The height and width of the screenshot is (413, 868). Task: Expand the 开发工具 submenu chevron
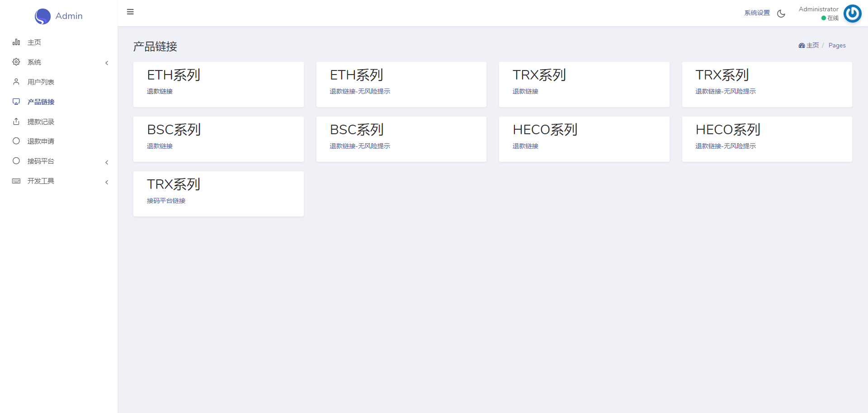(x=107, y=182)
